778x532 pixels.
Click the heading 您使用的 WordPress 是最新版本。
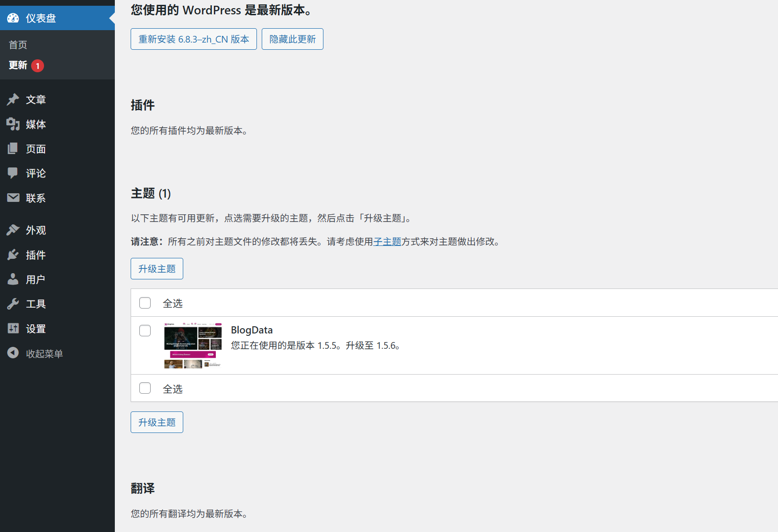coord(222,10)
